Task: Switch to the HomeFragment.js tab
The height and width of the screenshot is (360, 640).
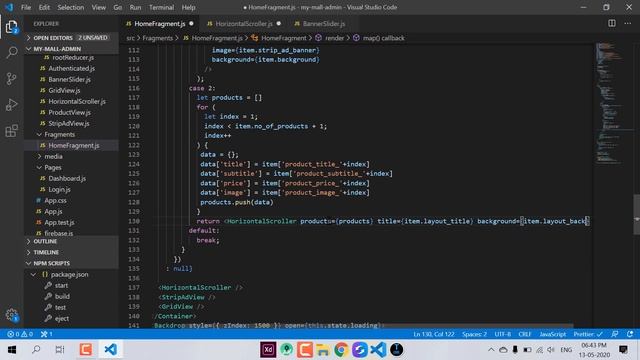Action: click(160, 24)
